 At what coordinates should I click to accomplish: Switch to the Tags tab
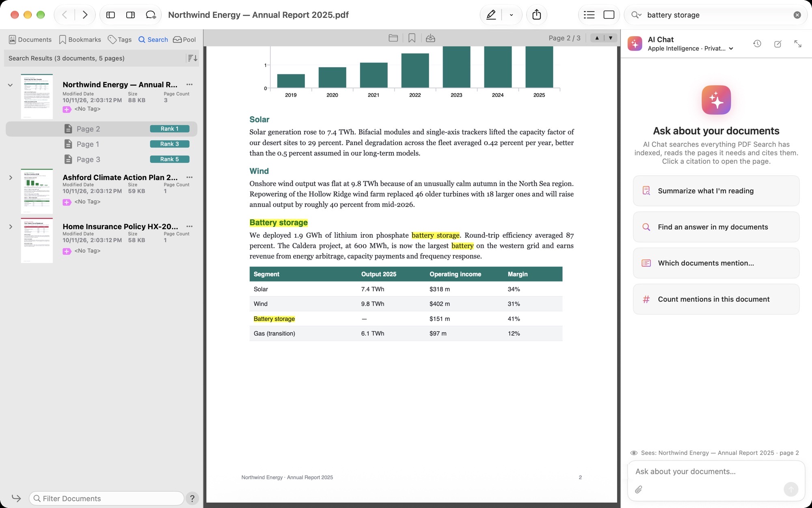119,39
